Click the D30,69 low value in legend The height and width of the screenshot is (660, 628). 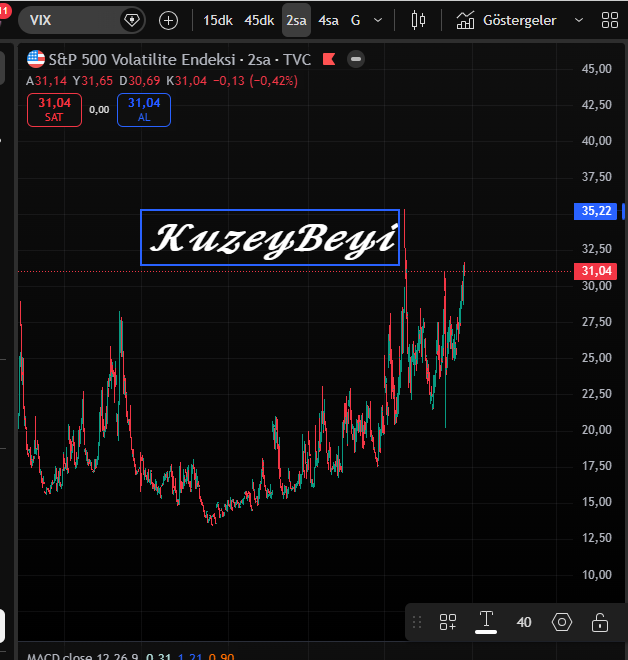point(139,81)
